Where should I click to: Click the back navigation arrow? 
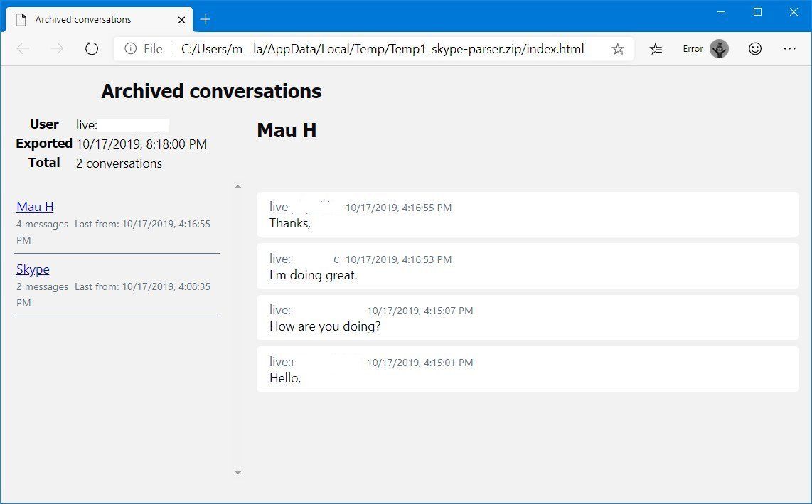coord(23,49)
